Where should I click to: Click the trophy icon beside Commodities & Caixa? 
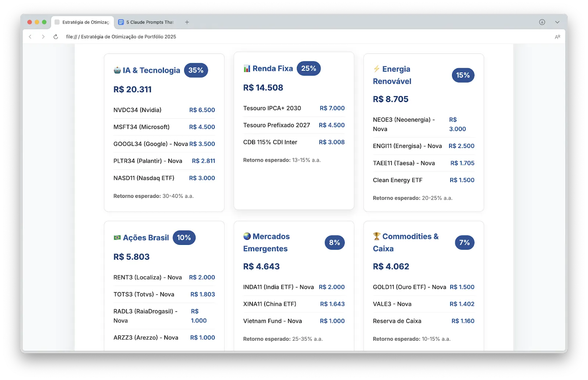pyautogui.click(x=377, y=236)
